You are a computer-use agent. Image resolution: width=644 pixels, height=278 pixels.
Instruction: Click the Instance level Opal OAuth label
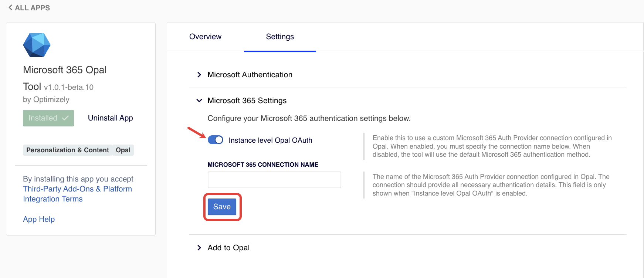(x=270, y=140)
